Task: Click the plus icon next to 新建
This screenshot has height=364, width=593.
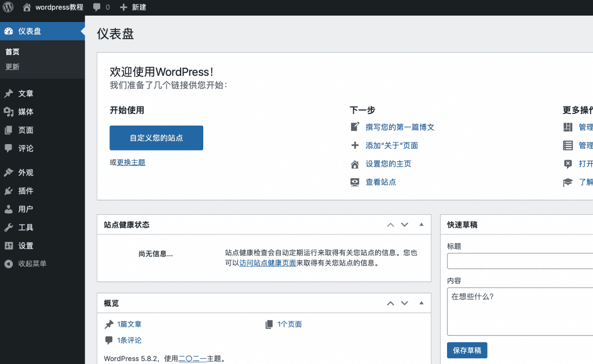Action: 123,7
